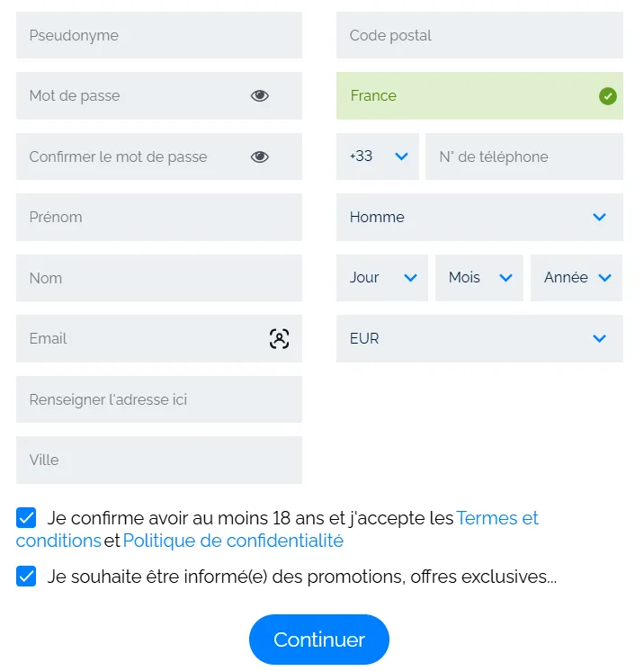Screen dimensions: 644x671
Task: Show password in Mot de passe field
Action: coord(260,96)
